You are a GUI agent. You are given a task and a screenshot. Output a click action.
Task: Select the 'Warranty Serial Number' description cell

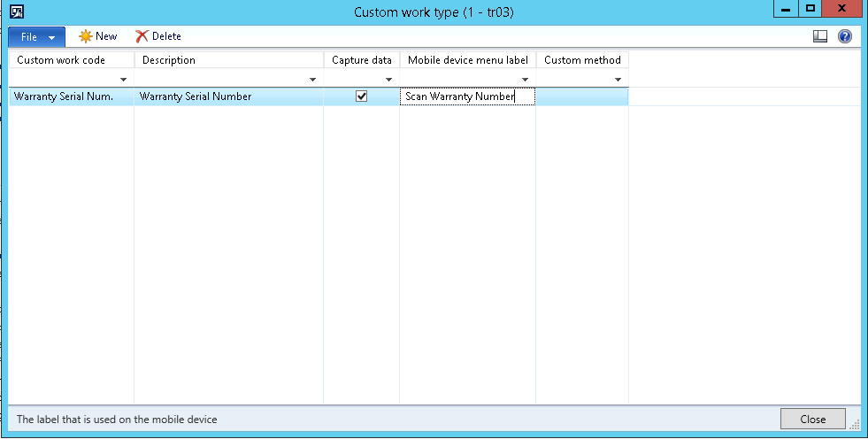(228, 96)
